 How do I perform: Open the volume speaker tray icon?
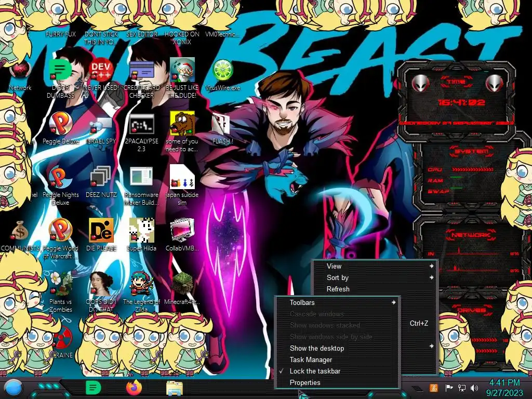[x=474, y=388]
